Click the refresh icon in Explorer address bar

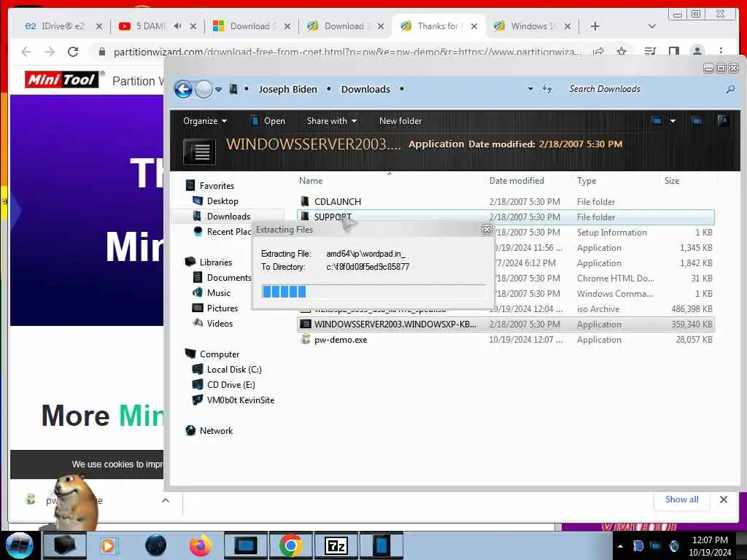(x=547, y=89)
